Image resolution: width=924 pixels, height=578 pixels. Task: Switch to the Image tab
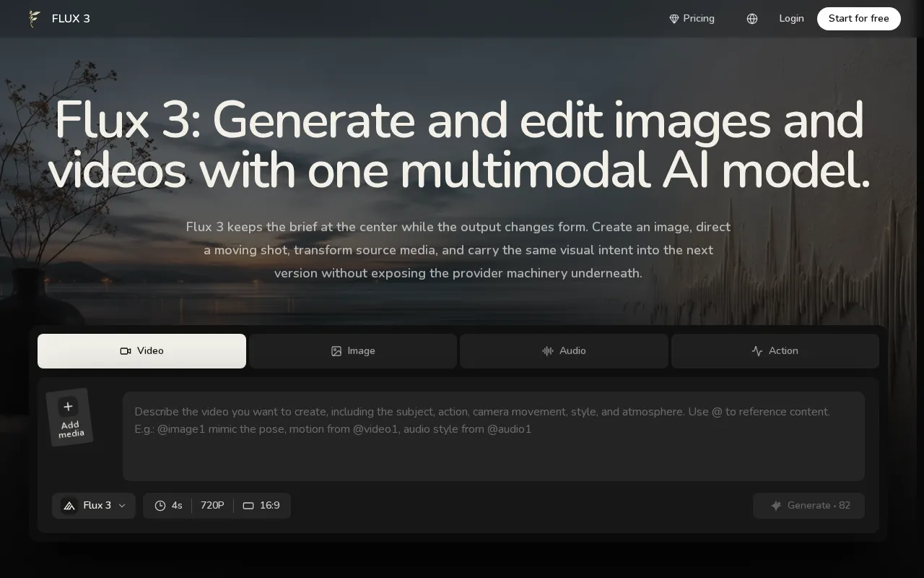pyautogui.click(x=353, y=351)
